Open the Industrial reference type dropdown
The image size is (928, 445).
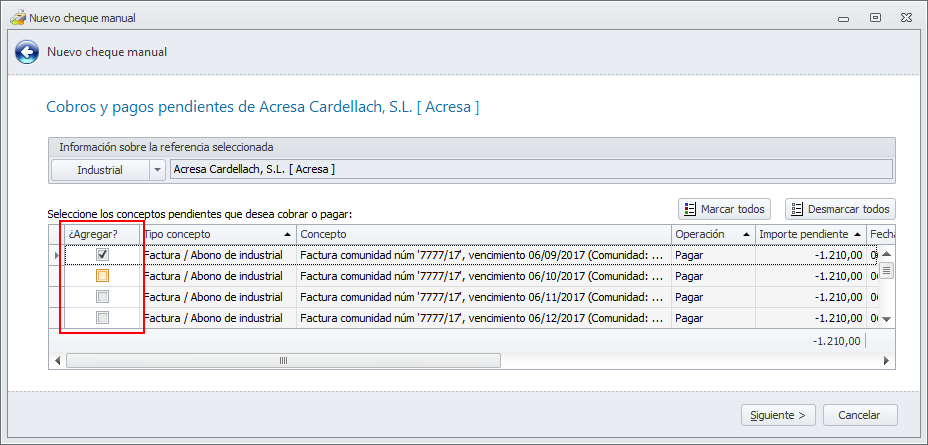click(157, 170)
